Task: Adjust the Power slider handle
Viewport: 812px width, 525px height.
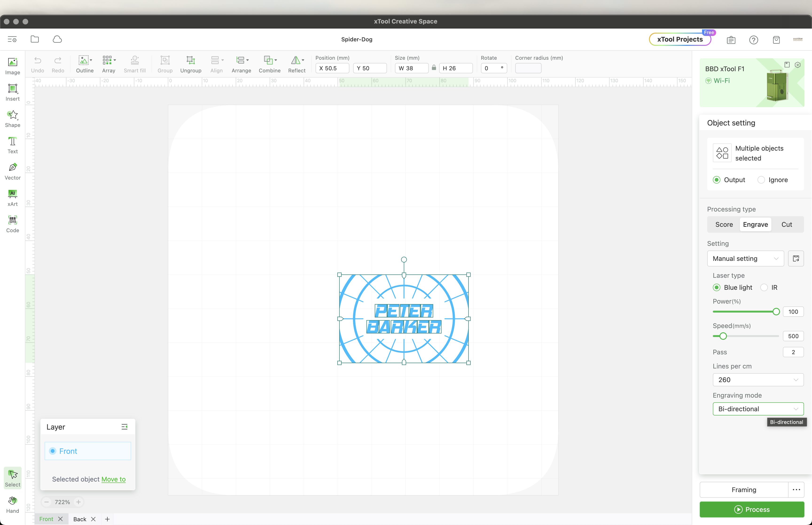Action: (776, 312)
